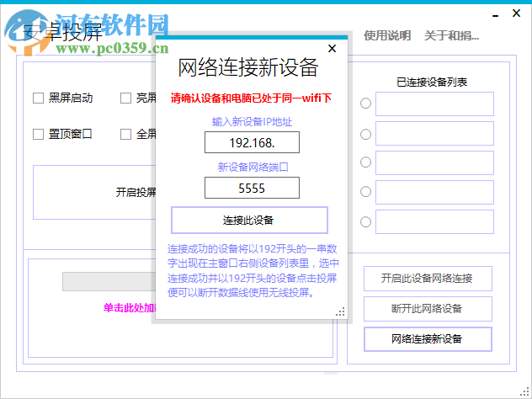This screenshot has height=399, width=532.
Task: Click the dialog resize grip icon
Action: point(340,311)
